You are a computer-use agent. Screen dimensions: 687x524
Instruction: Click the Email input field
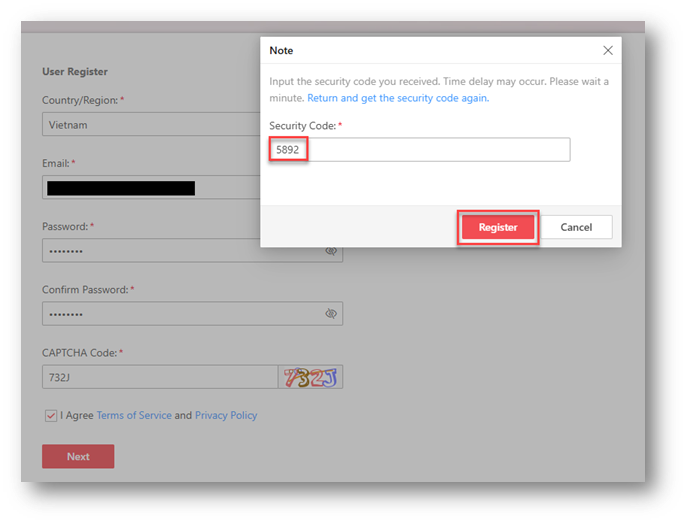tap(150, 188)
